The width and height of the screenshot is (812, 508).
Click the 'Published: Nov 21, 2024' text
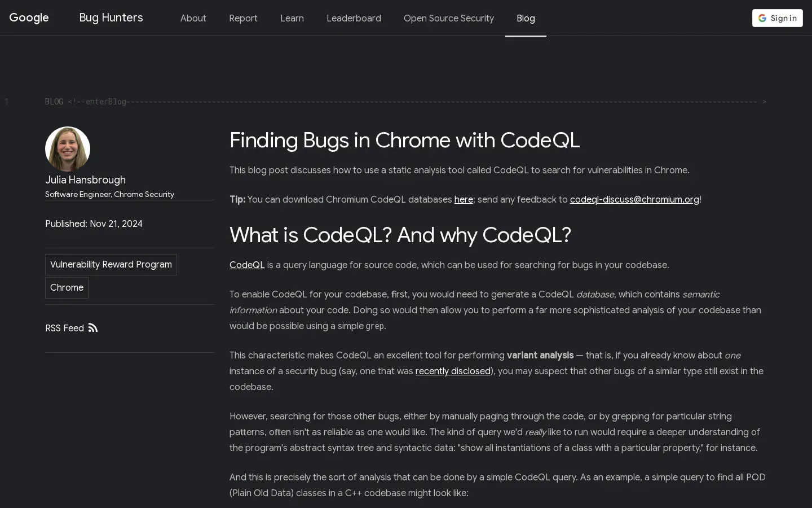coord(94,224)
